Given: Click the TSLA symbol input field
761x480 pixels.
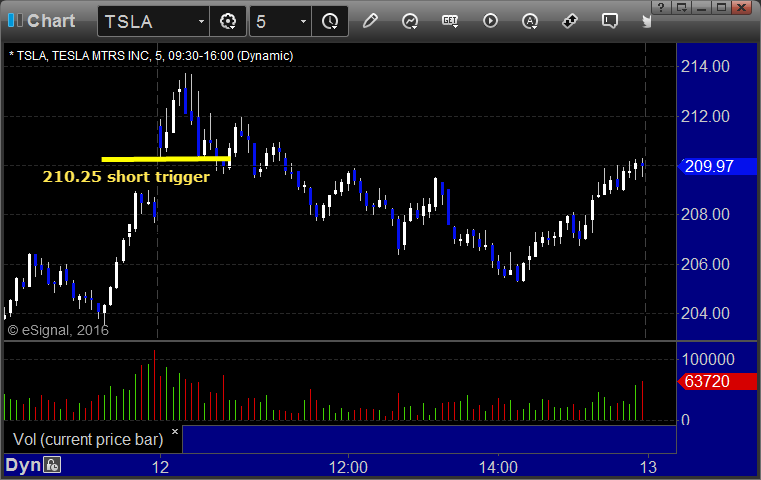Looking at the screenshot, I should (153, 21).
